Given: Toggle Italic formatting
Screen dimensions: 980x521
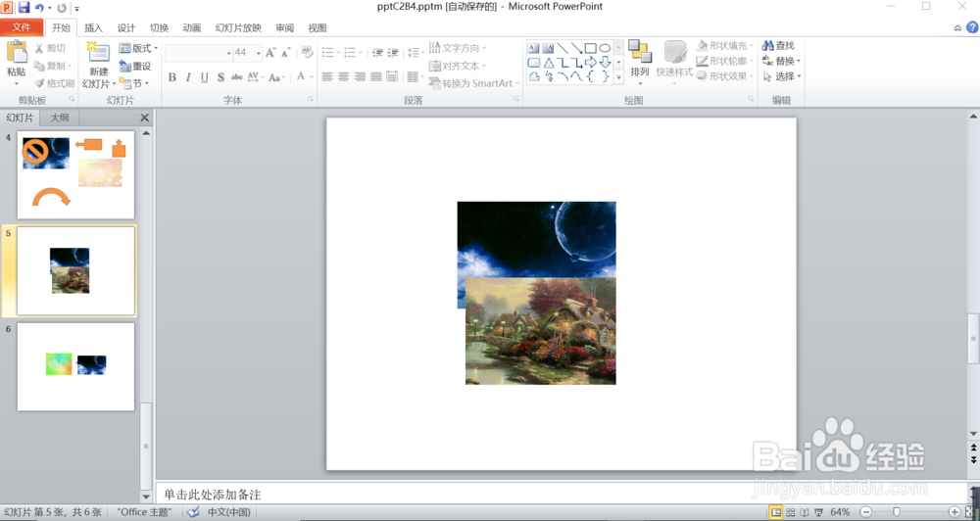Looking at the screenshot, I should 188,77.
